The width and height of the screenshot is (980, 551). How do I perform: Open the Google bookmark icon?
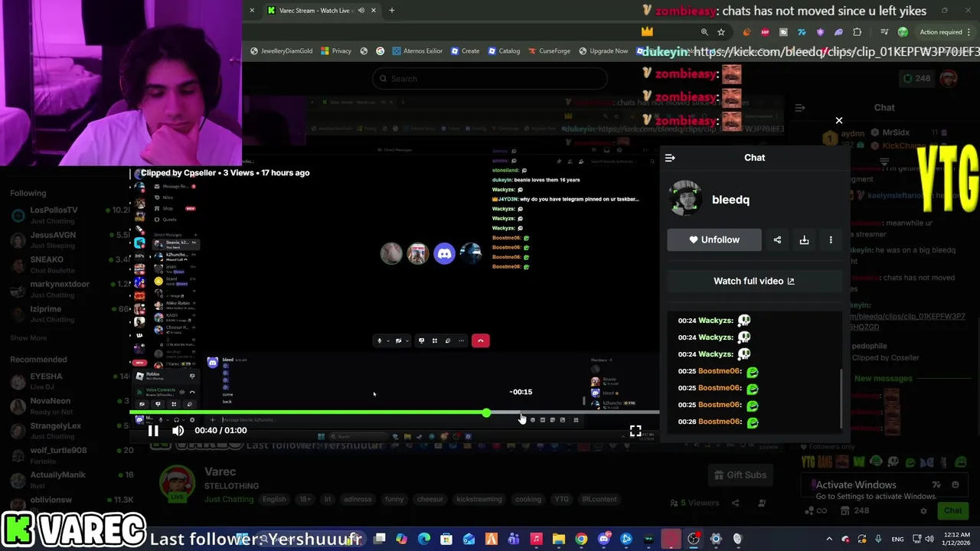pos(380,51)
